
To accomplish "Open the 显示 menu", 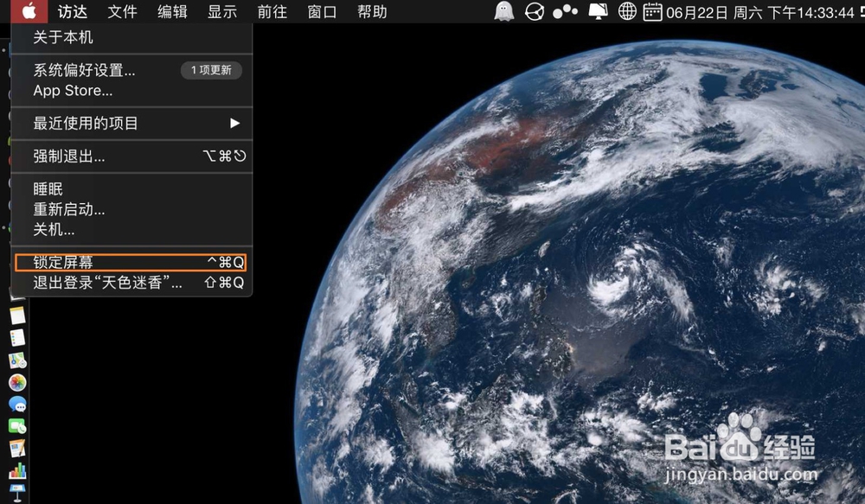I will pos(222,11).
